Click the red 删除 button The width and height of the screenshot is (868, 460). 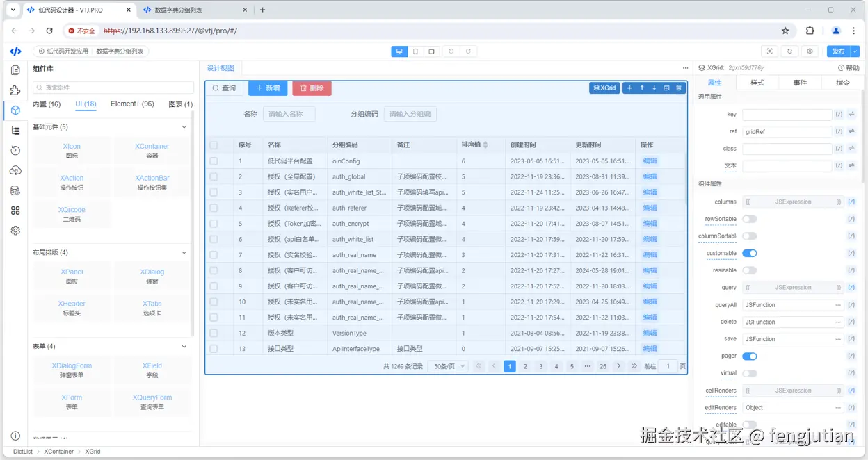(x=312, y=88)
